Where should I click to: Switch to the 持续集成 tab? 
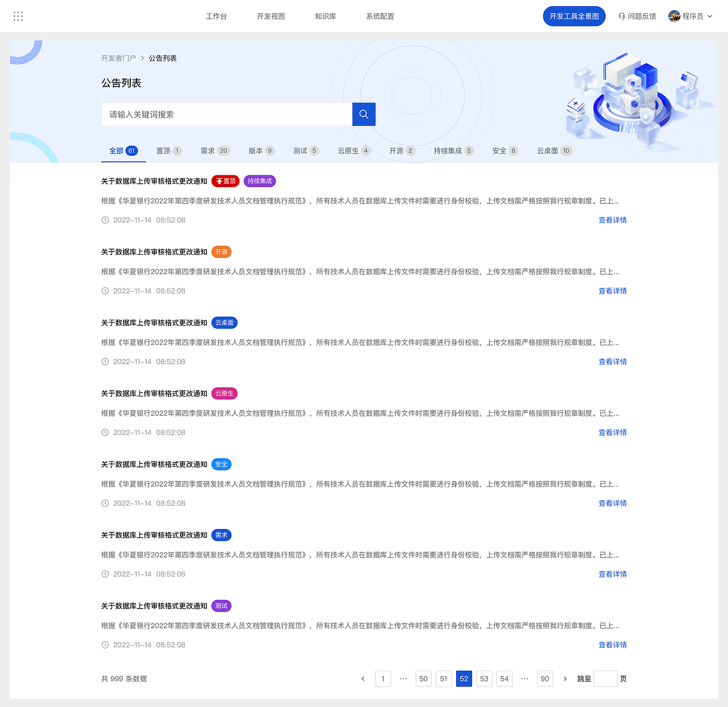454,151
